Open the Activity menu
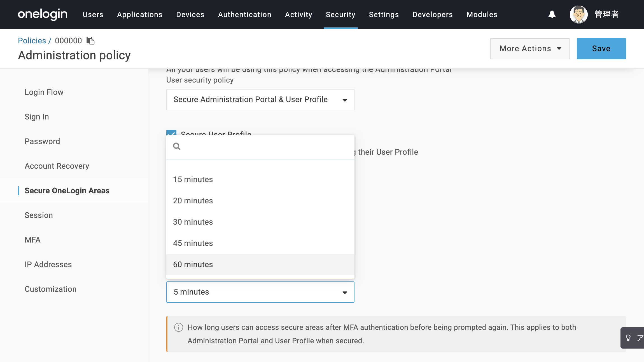 [x=299, y=15]
